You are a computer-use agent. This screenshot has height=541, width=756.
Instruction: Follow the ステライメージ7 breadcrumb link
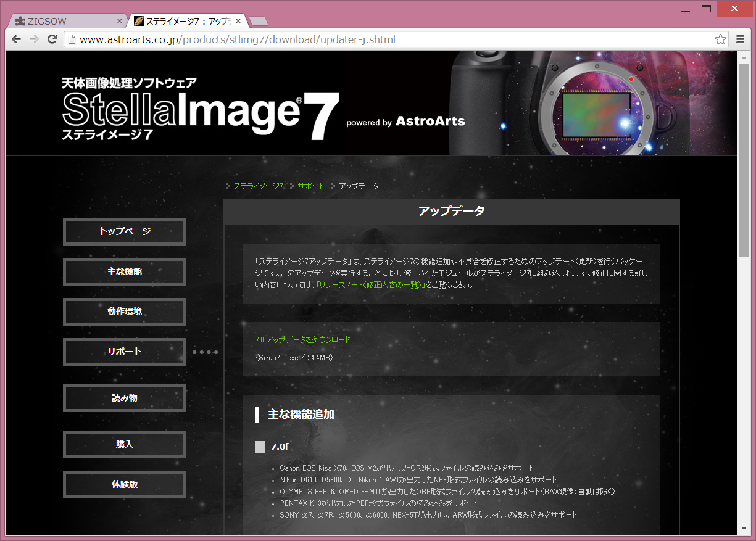coord(258,186)
